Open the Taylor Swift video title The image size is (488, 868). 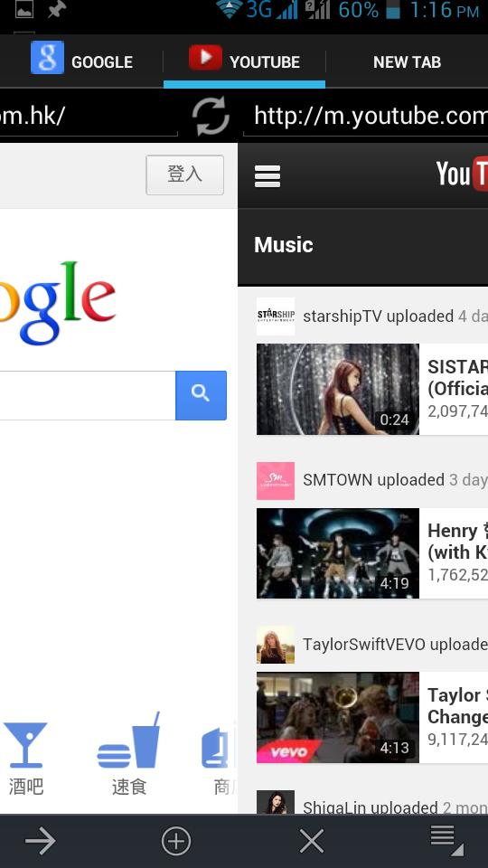pyautogui.click(x=457, y=706)
